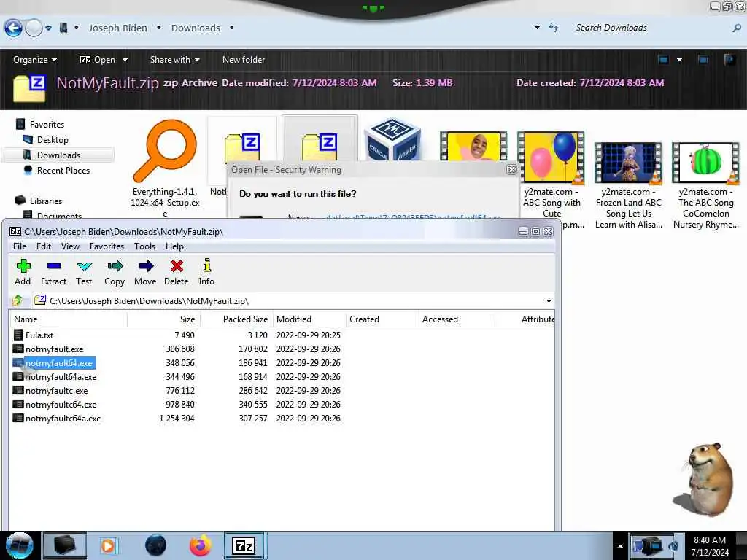Click Open with 7-Zip button

click(x=98, y=60)
